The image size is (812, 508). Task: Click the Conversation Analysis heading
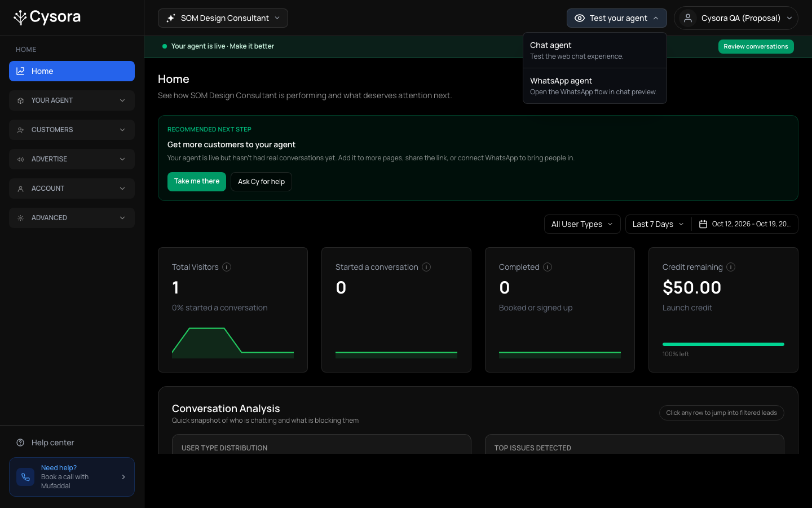[x=226, y=409]
